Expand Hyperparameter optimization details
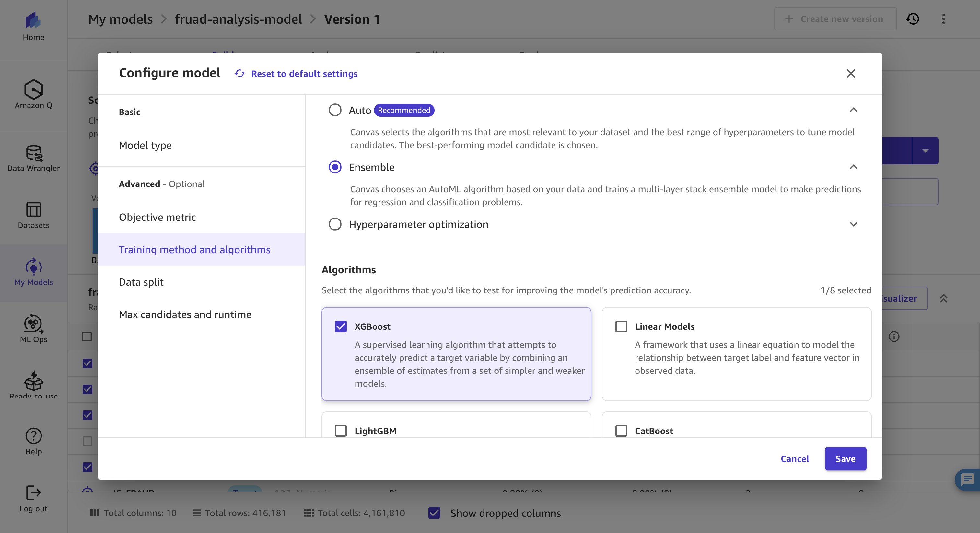This screenshot has width=980, height=533. tap(853, 224)
